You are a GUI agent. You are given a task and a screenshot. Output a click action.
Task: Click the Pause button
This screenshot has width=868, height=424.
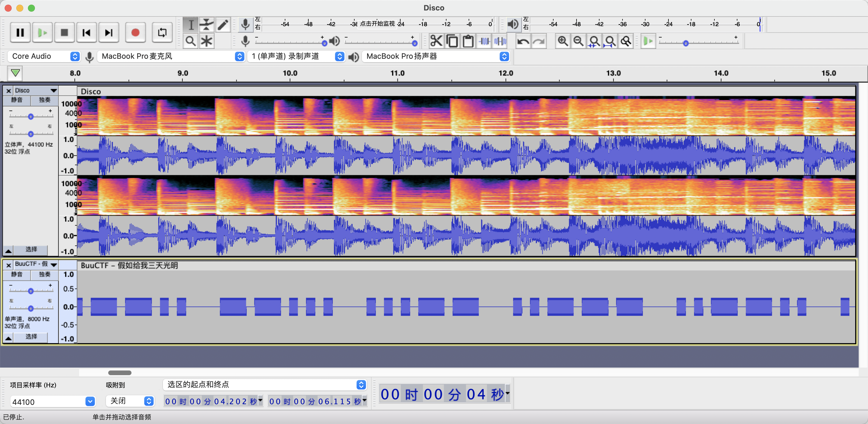click(x=20, y=33)
